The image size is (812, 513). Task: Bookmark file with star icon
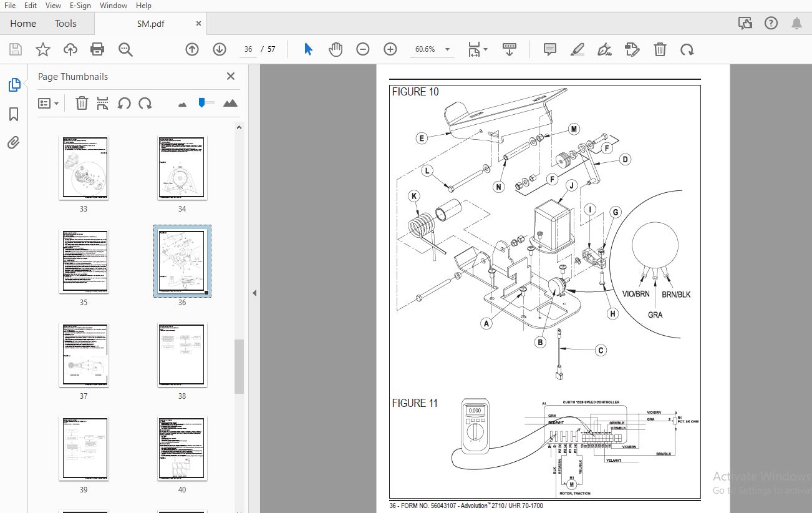pos(43,49)
